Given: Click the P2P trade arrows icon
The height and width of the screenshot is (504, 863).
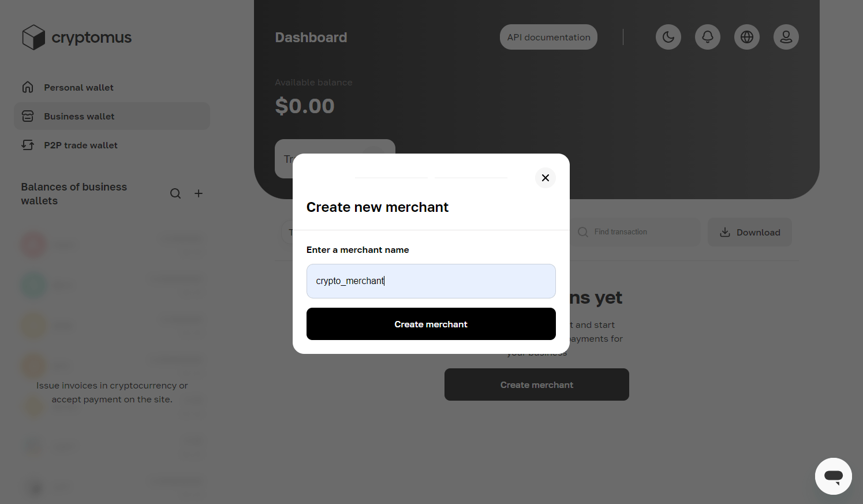Looking at the screenshot, I should click(28, 145).
